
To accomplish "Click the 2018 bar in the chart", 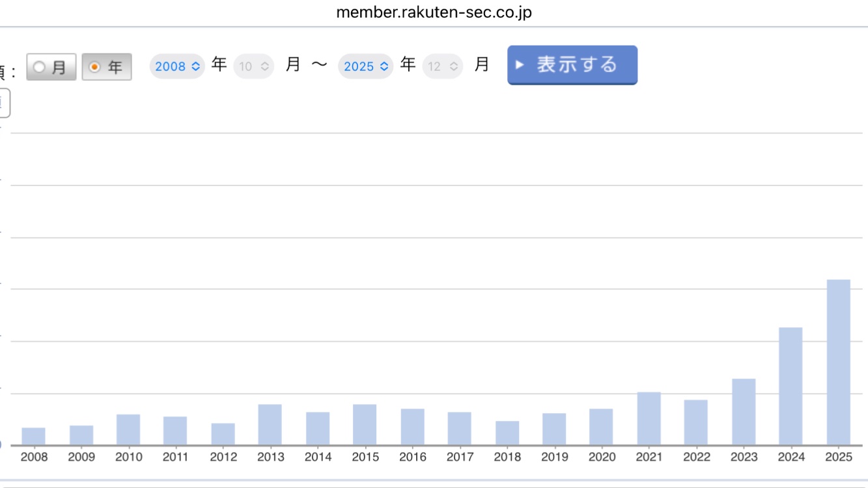I will 507,433.
